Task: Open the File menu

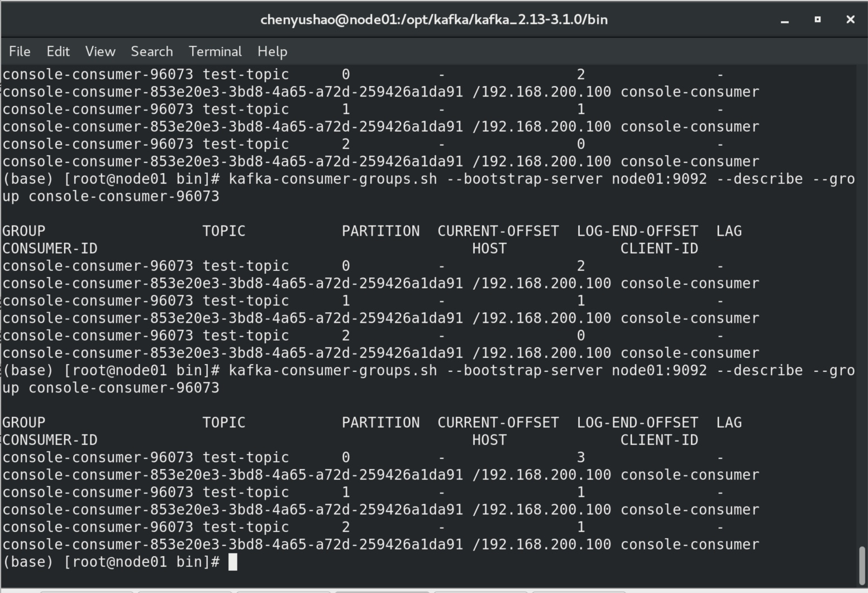Action: click(20, 51)
